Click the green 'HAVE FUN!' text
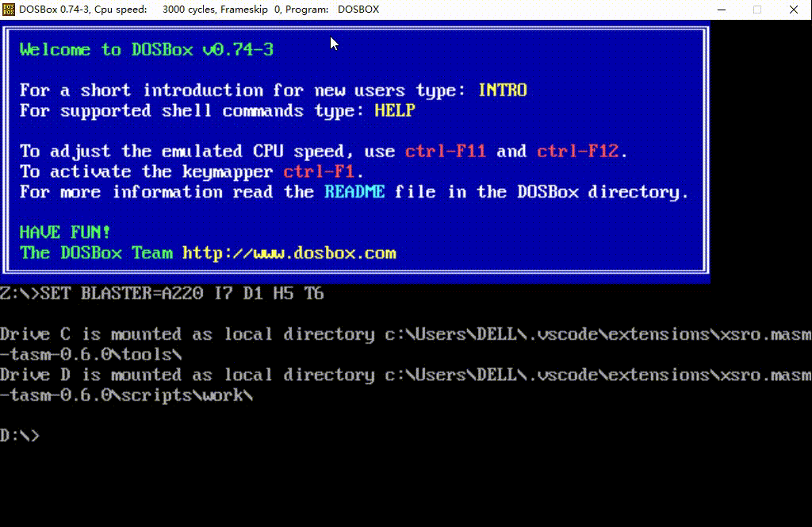 click(65, 232)
